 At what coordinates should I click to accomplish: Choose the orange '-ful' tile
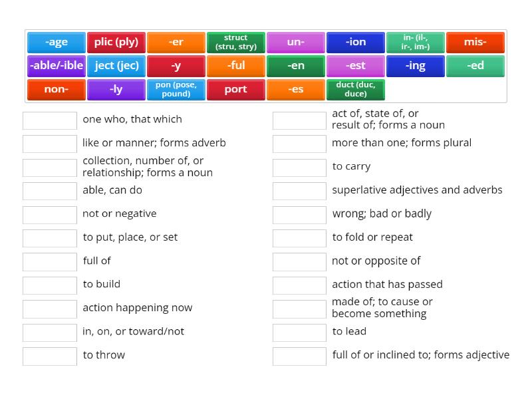(236, 66)
